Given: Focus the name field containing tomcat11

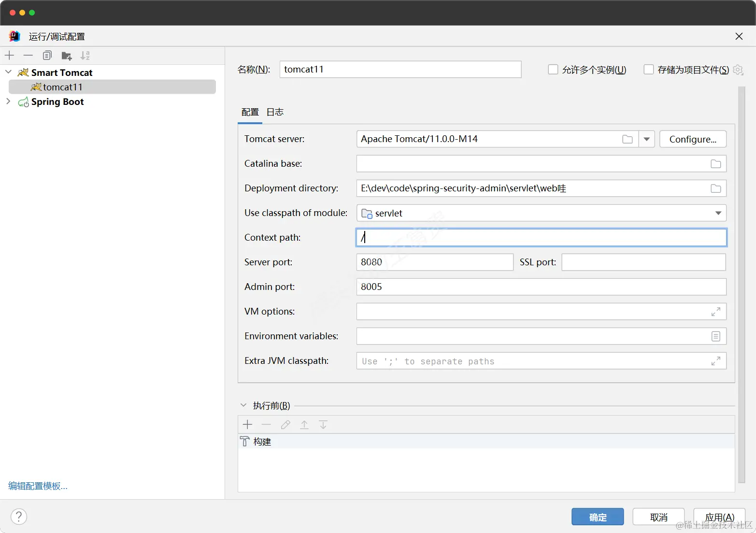Looking at the screenshot, I should click(x=400, y=69).
